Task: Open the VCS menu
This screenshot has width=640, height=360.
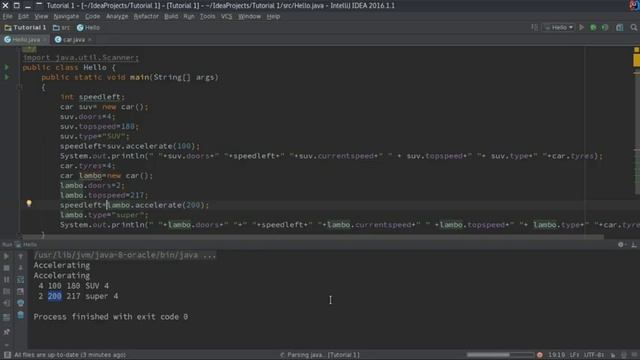Action: coord(227,16)
